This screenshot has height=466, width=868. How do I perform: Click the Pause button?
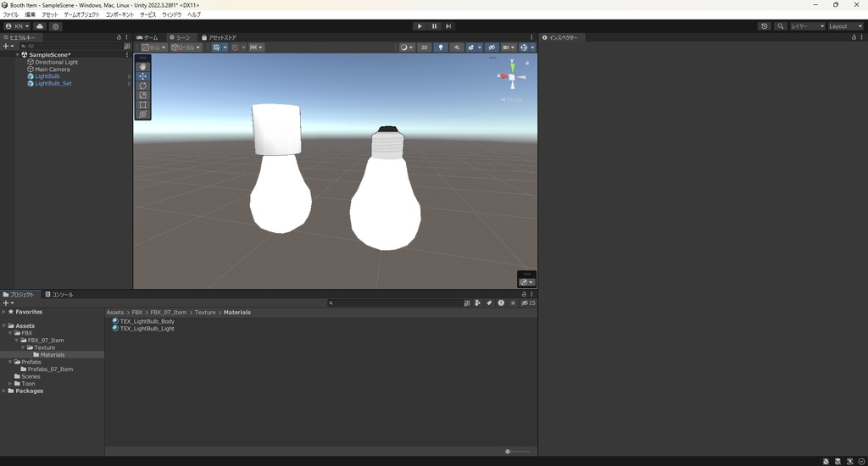[434, 26]
